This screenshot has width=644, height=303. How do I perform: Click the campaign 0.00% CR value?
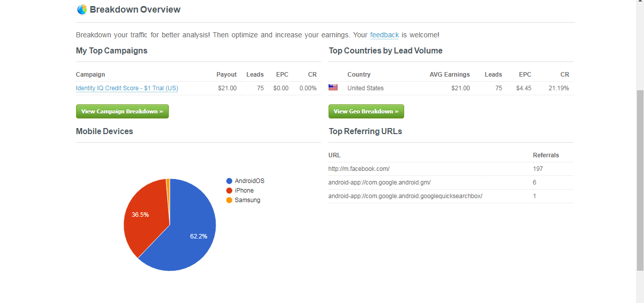click(308, 88)
